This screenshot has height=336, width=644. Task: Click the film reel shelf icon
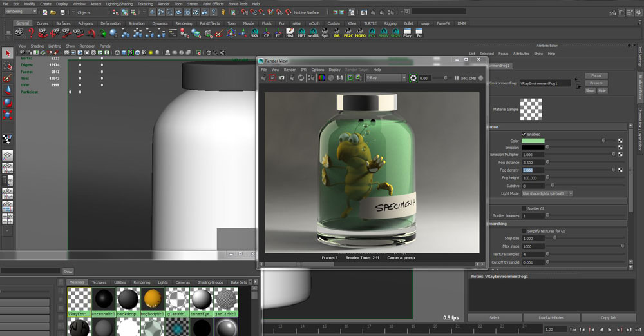(19, 33)
